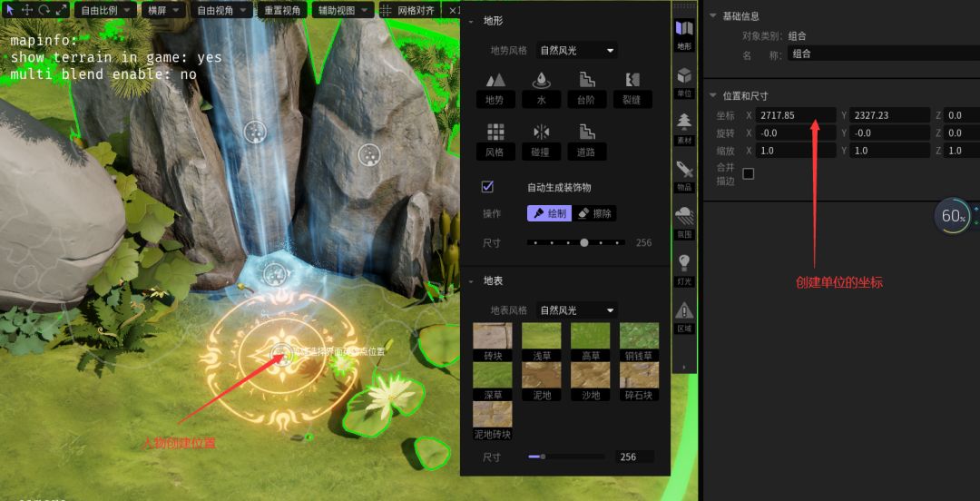
Task: Switch to the 氛围 weather sidebar tab
Action: coord(684,222)
